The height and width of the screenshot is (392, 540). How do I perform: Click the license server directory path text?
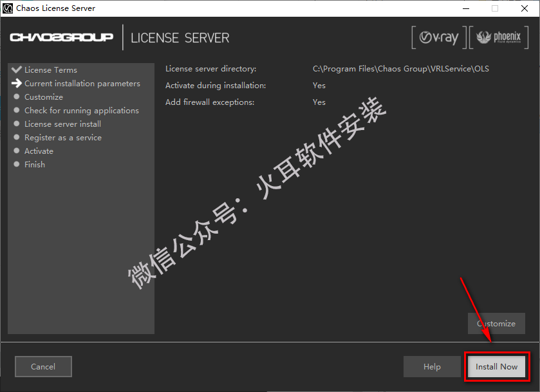tap(400, 69)
